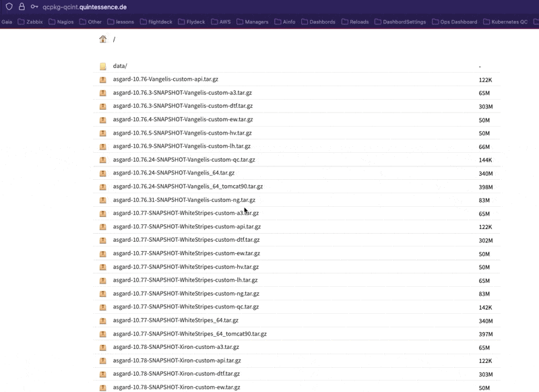The width and height of the screenshot is (539, 392).
Task: Open the data/ directory link
Action: pyautogui.click(x=120, y=66)
